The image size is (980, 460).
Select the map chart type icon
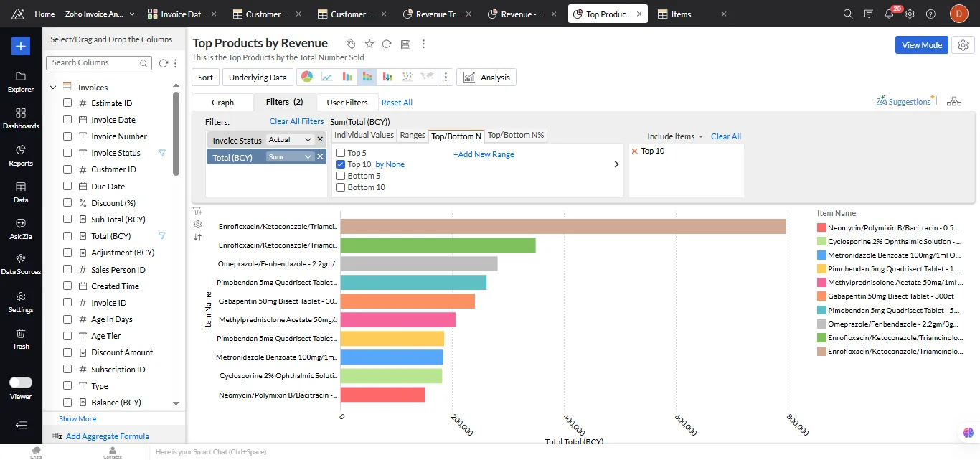(x=428, y=77)
